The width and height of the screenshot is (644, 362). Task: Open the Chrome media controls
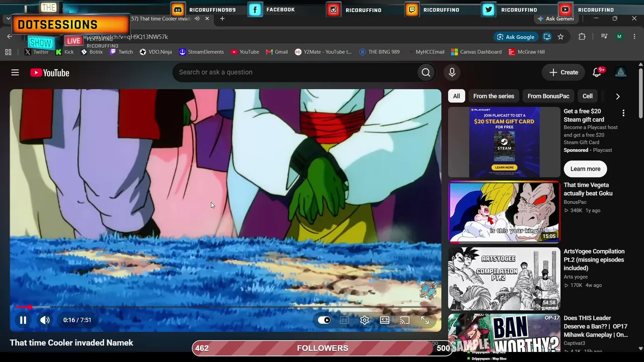click(604, 37)
